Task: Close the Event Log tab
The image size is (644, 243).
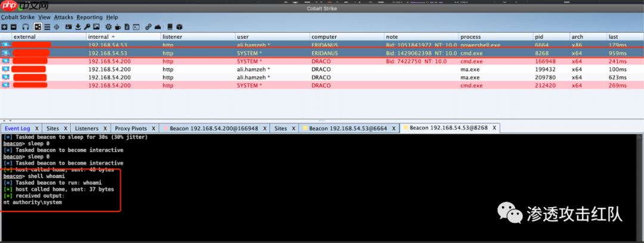Action: tap(36, 129)
